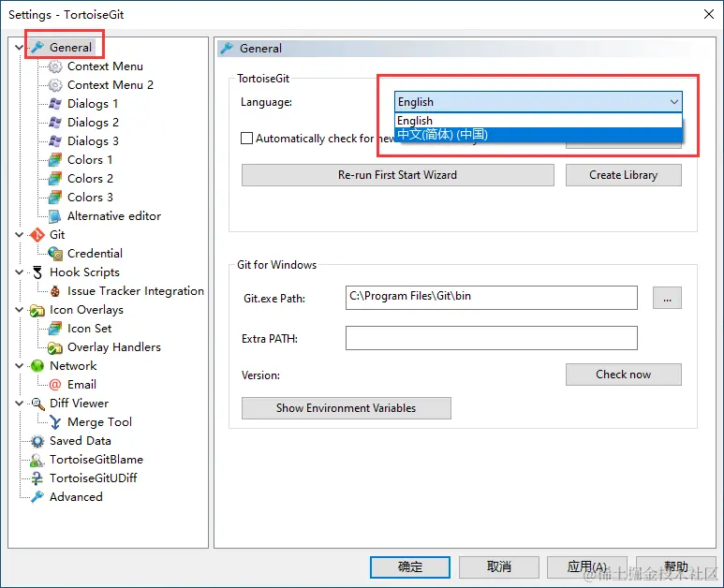Click the Dialogs 3 windows icon
The height and width of the screenshot is (588, 724).
[55, 141]
